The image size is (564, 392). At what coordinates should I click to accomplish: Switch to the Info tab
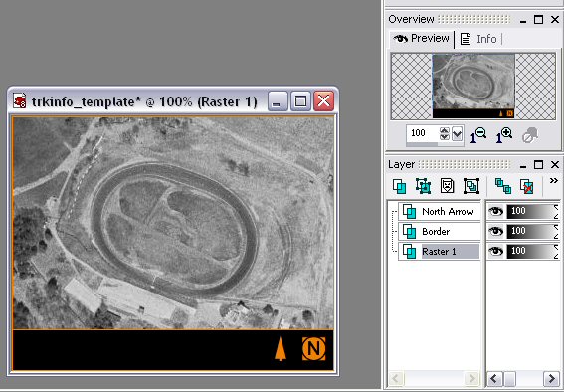[479, 39]
